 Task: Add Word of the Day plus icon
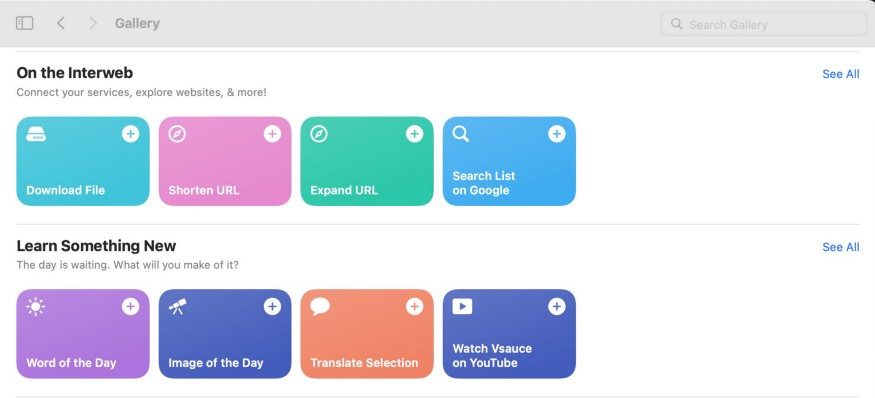pyautogui.click(x=131, y=306)
